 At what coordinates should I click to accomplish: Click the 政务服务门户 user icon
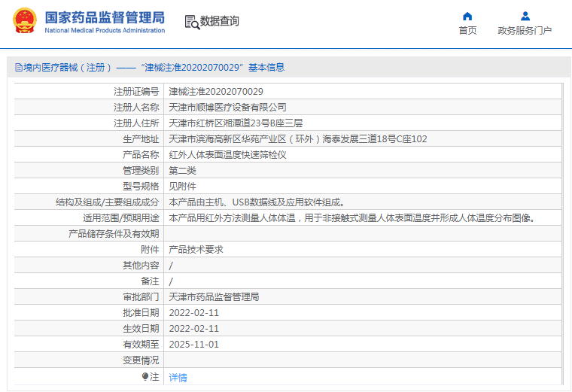point(525,17)
